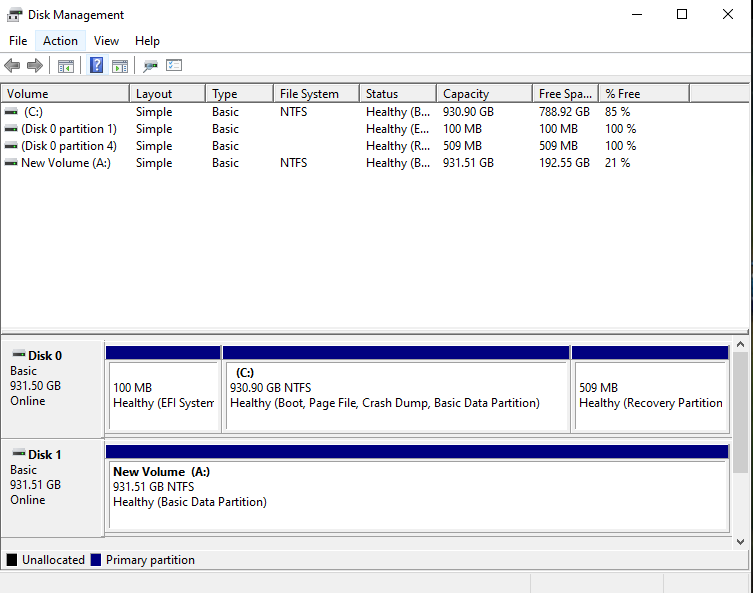Image resolution: width=753 pixels, height=593 pixels.
Task: Click the 85 % free value
Action: tap(618, 111)
